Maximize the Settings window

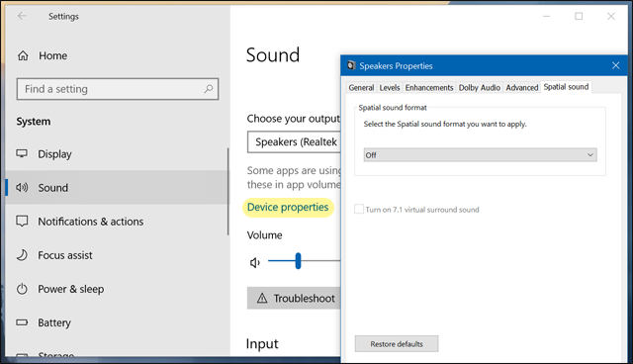579,16
